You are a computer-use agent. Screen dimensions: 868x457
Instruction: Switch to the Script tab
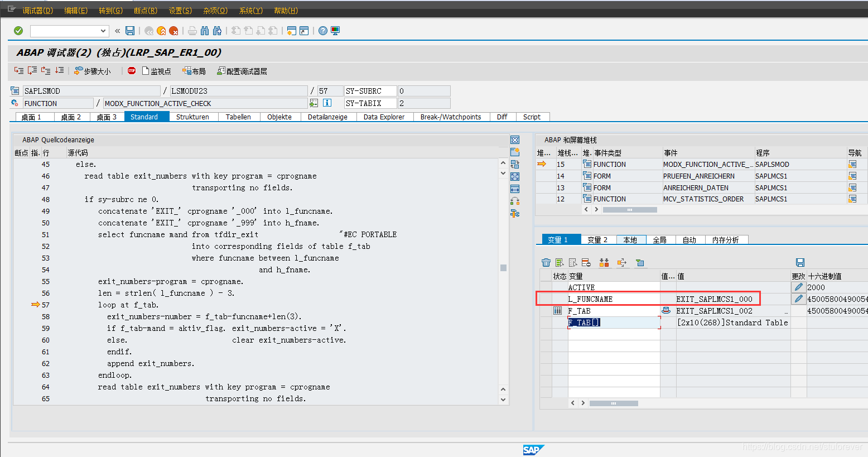[x=532, y=117]
